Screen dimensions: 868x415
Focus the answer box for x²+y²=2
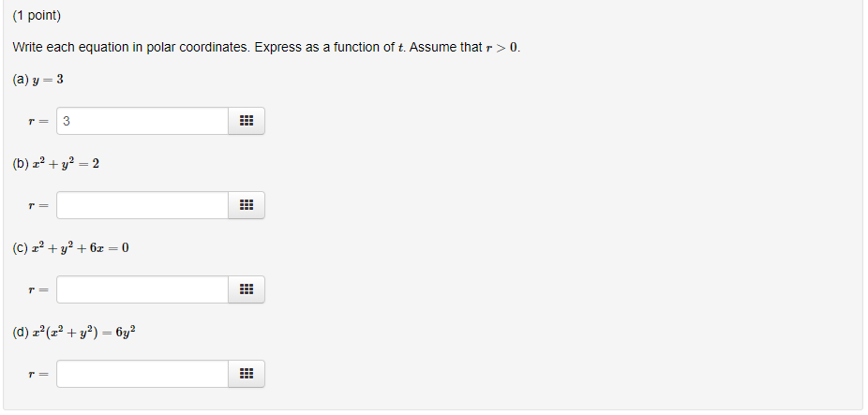142,205
